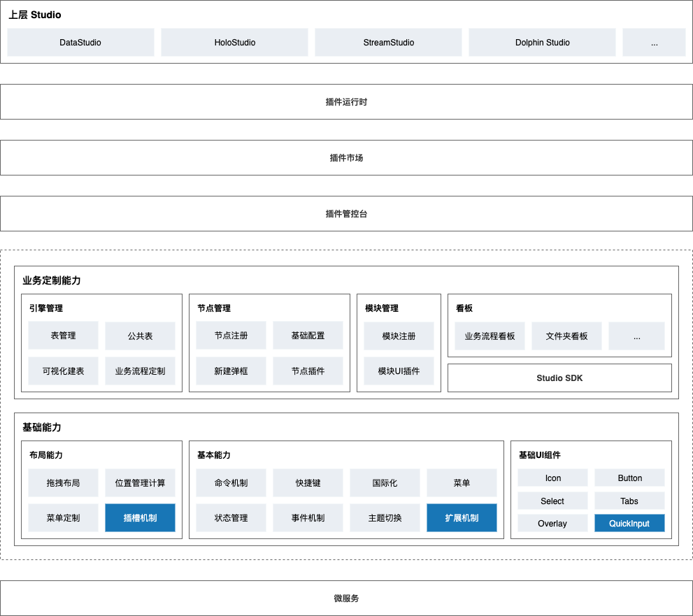Click the 节点管理 group title
This screenshot has height=616, width=693.
(214, 308)
